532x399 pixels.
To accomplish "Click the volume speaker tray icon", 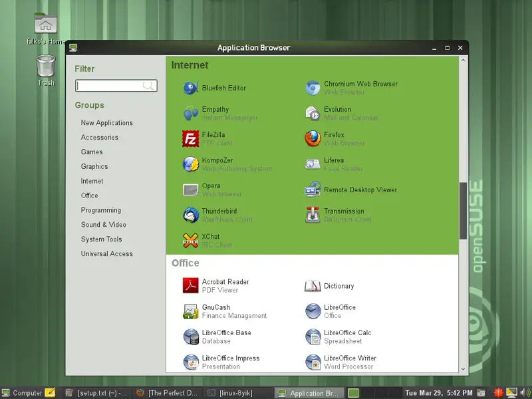I will point(525,393).
